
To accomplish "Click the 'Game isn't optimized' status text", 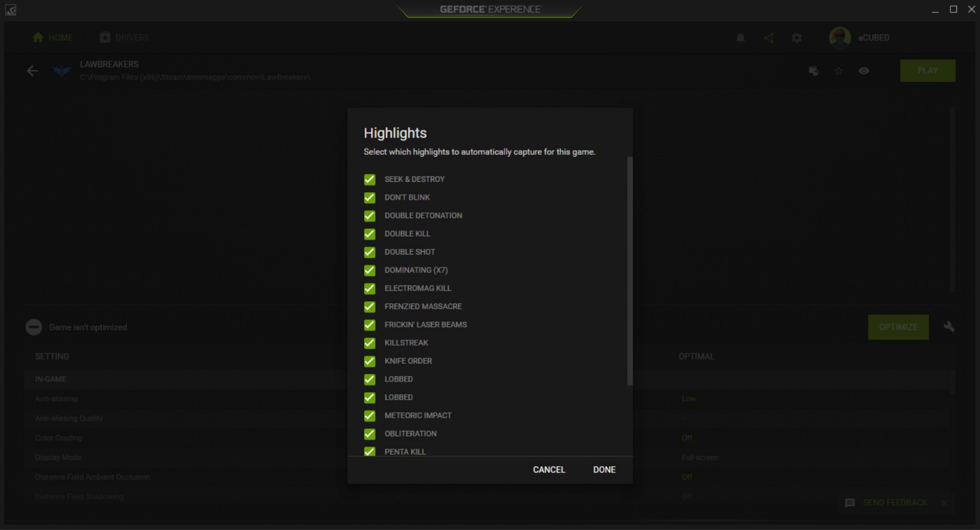I will pyautogui.click(x=88, y=327).
